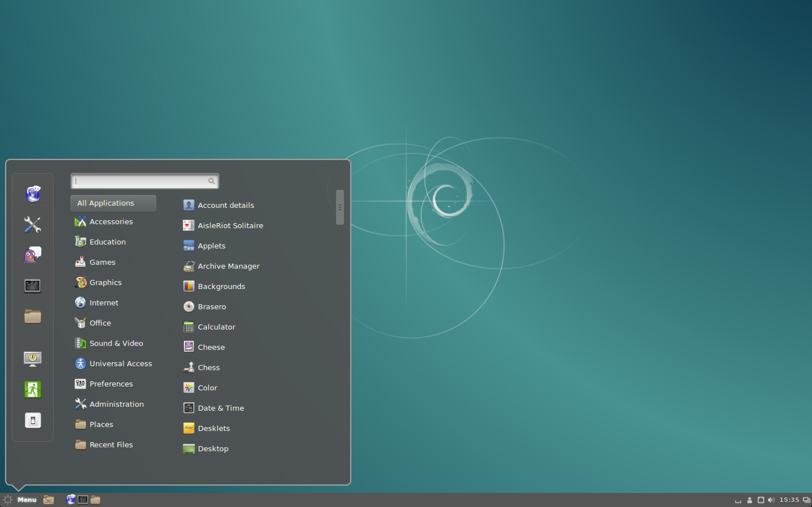Image resolution: width=812 pixels, height=507 pixels.
Task: Click the Archive Manager icon
Action: (188, 266)
